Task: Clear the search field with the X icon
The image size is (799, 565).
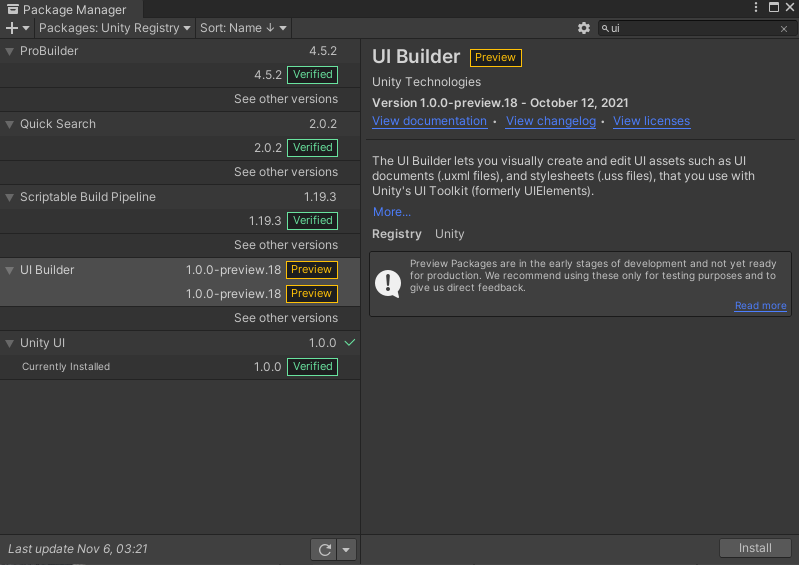Action: [x=784, y=29]
